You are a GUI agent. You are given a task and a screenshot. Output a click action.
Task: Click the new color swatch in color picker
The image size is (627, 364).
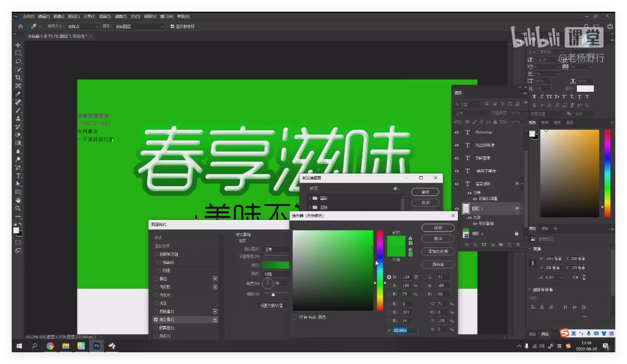(396, 241)
